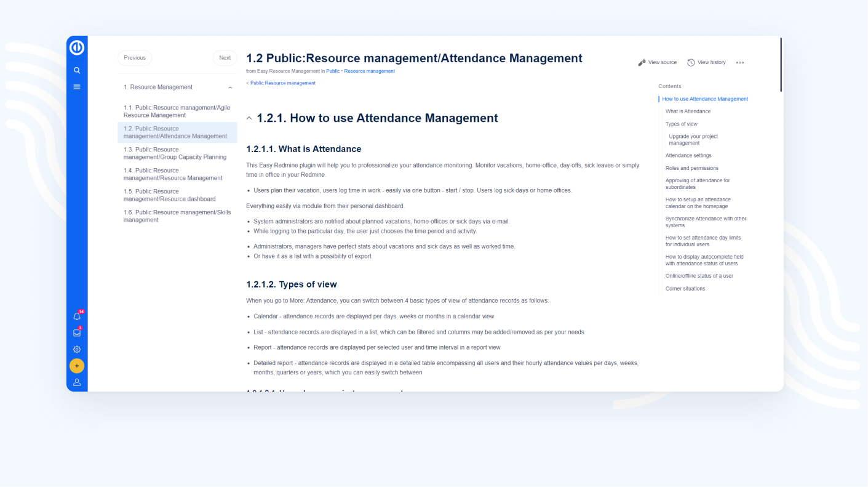Collapse the 1.2.1 heading section chevron

[249, 118]
